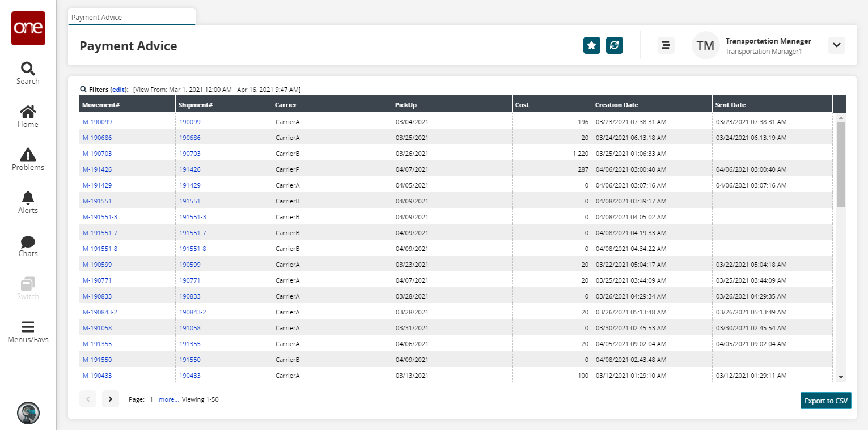Click the vertical scrollbar thumb
The height and width of the screenshot is (430, 868).
pyautogui.click(x=841, y=164)
